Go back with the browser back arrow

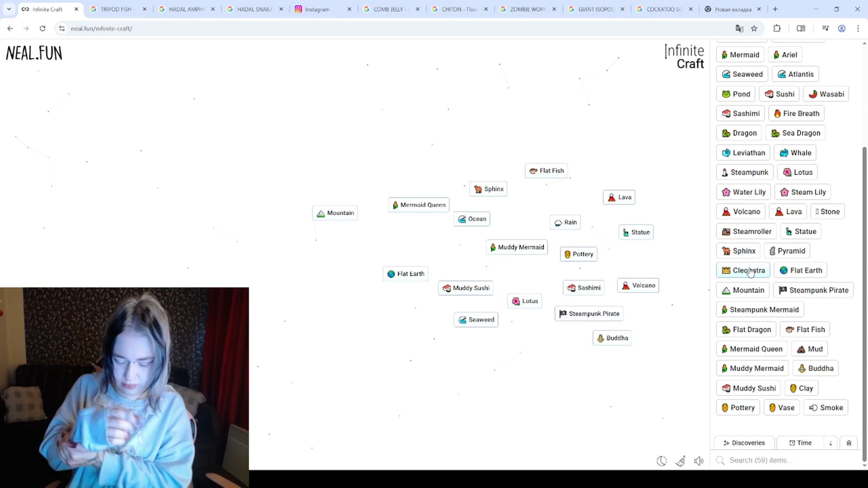click(x=10, y=28)
